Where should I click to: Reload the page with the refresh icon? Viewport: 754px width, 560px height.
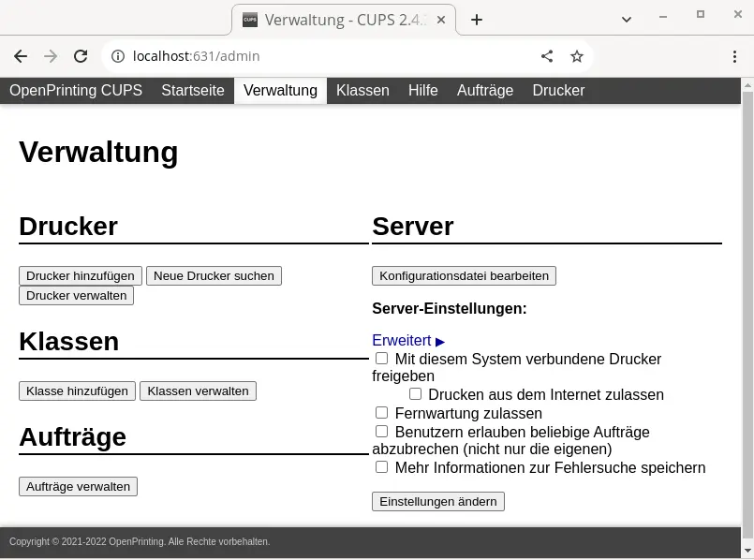81,56
